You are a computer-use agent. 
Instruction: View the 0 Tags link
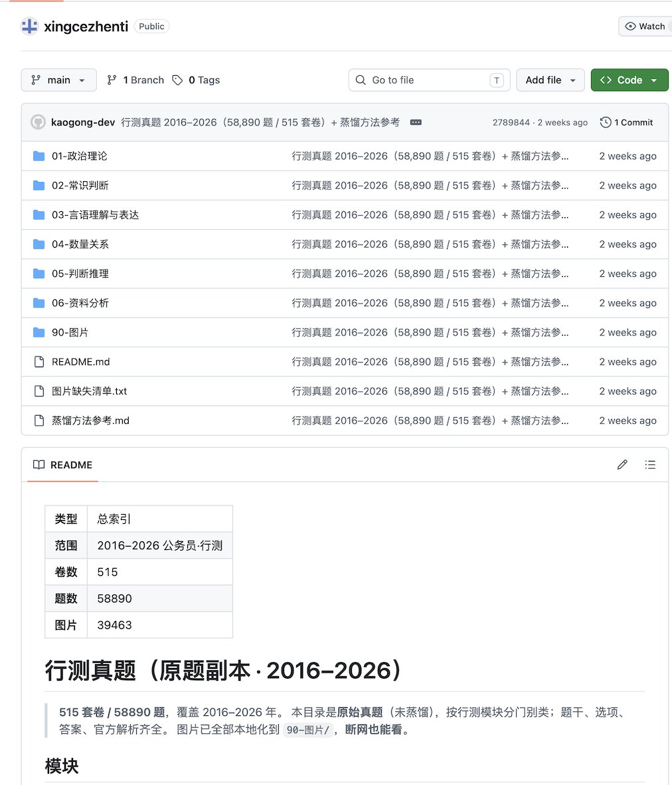click(x=196, y=80)
